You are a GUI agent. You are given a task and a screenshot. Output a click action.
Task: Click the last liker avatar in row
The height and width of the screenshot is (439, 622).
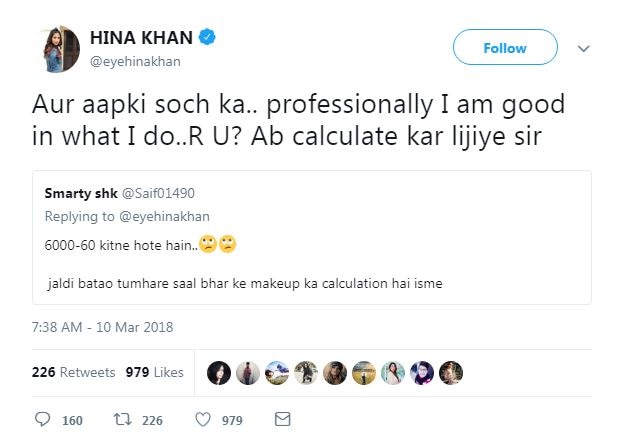451,373
